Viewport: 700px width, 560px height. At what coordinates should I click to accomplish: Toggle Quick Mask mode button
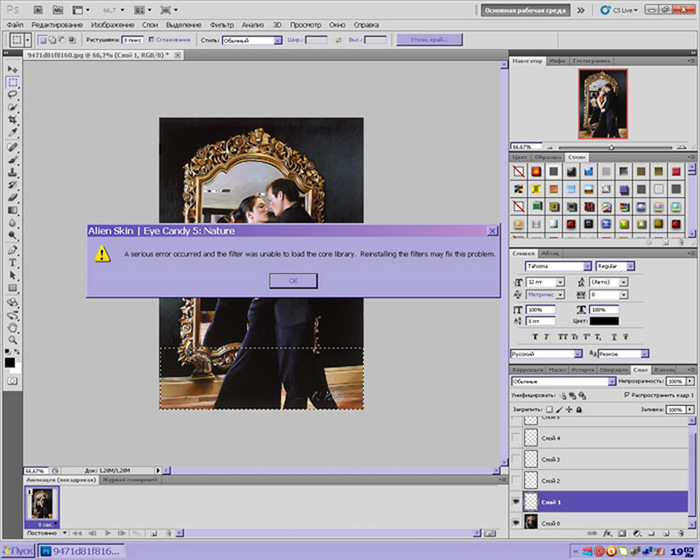12,381
